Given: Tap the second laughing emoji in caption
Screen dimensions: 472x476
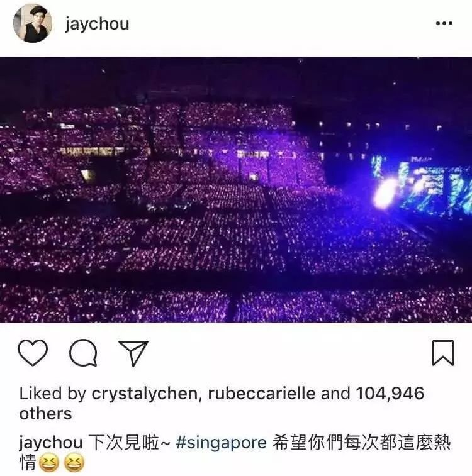Looking at the screenshot, I should [75, 463].
